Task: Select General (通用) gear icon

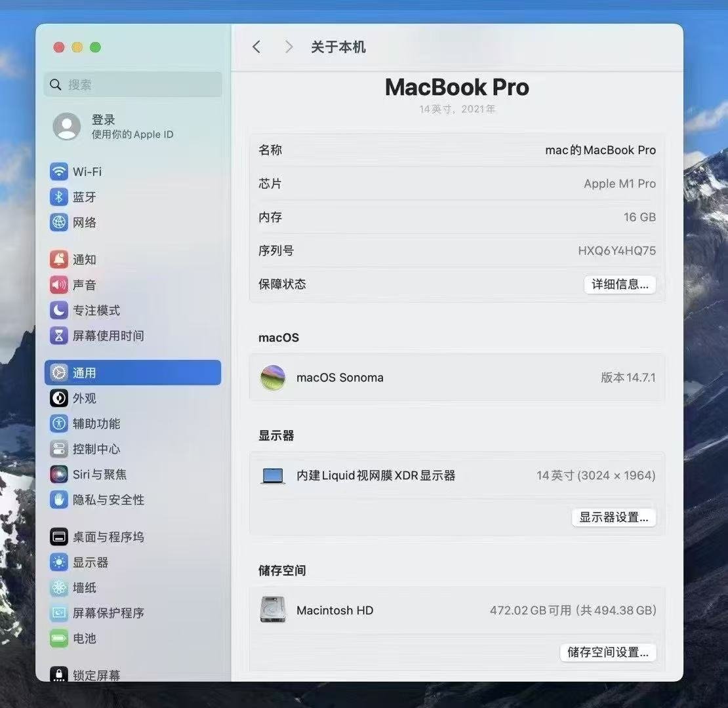Action: click(58, 372)
